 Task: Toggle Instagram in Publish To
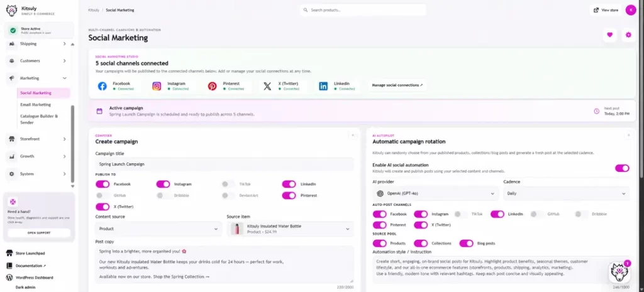click(x=163, y=184)
